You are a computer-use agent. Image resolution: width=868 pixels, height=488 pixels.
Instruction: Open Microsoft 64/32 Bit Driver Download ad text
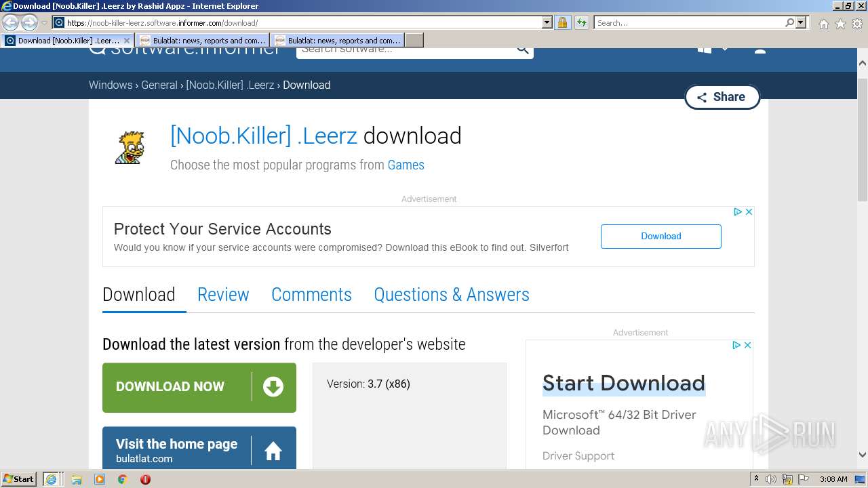[619, 423]
